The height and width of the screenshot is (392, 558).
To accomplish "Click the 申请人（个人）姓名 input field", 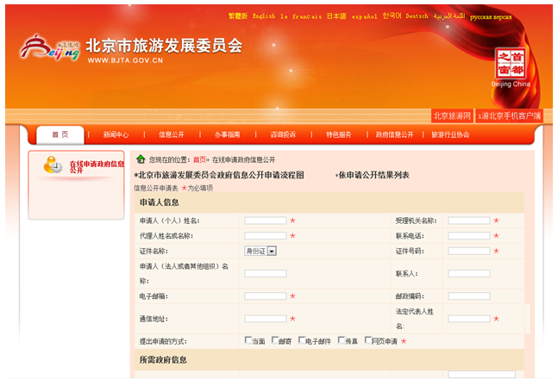I will (266, 221).
